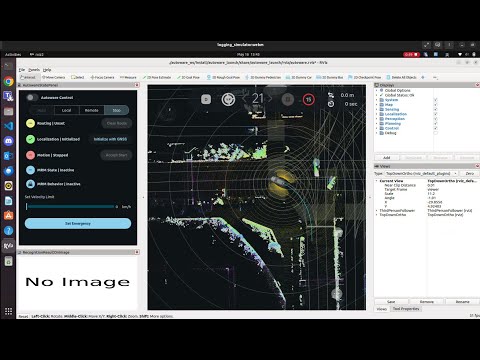480x360 pixels.
Task: Open Visual Studio Code from the dock
Action: tap(9, 126)
